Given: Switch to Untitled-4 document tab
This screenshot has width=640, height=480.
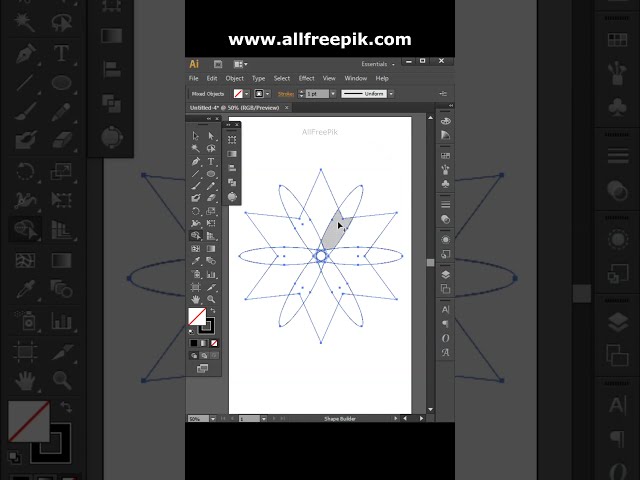Looking at the screenshot, I should click(x=235, y=108).
